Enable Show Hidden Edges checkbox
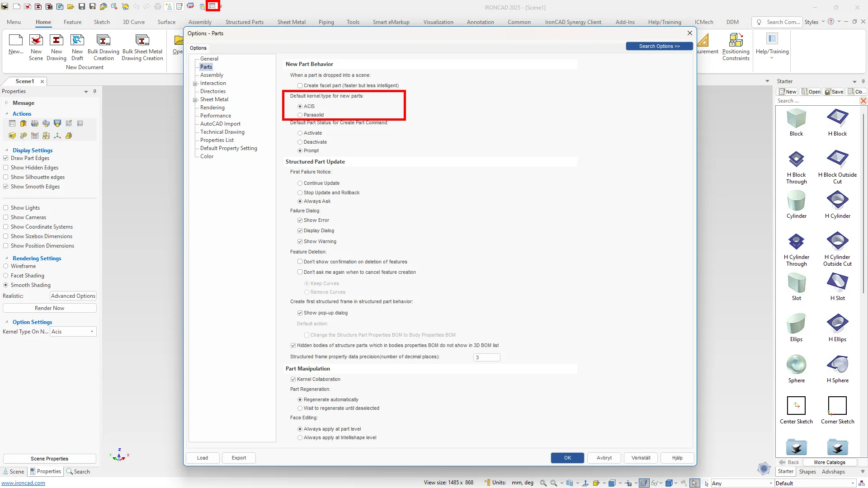The height and width of the screenshot is (488, 868). 6,168
